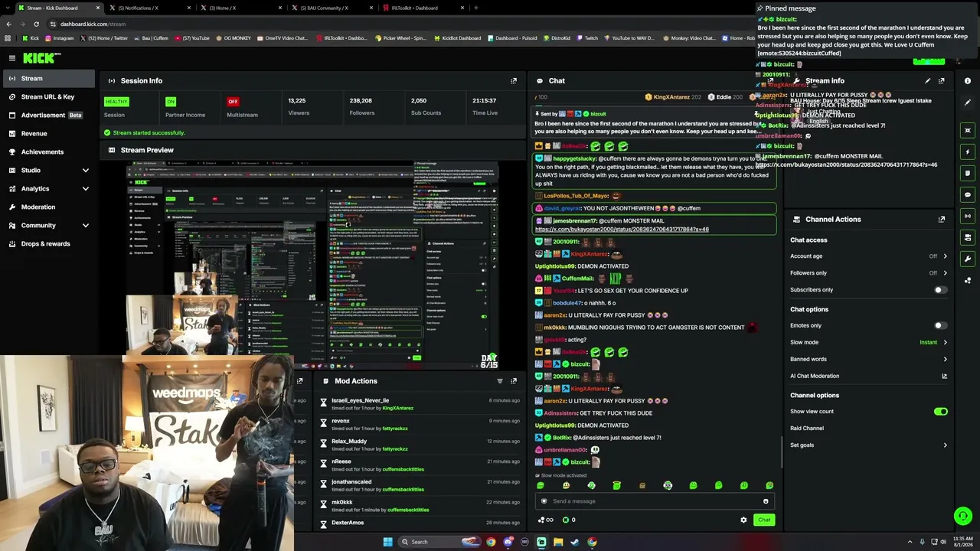Open Slow mode options chevron
The image size is (980, 551).
coord(945,343)
